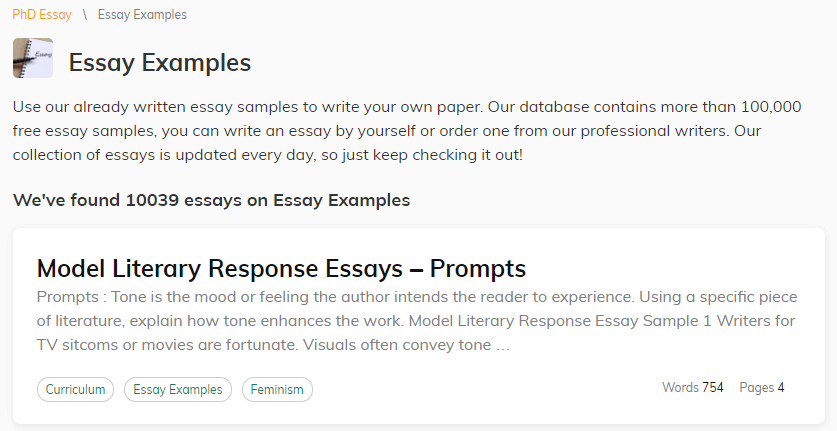Click the intro line about professional writers
Image resolution: width=837 pixels, height=431 pixels.
[x=387, y=131]
